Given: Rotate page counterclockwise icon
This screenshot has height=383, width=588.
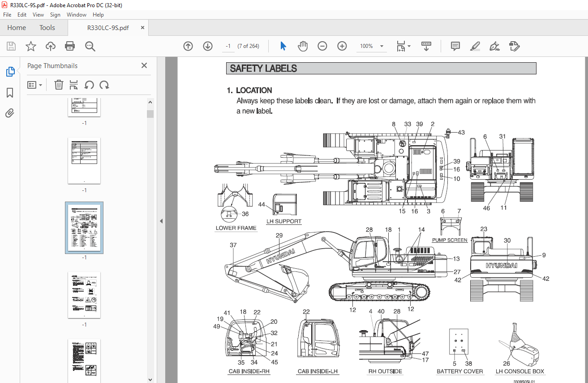Looking at the screenshot, I should click(x=89, y=85).
